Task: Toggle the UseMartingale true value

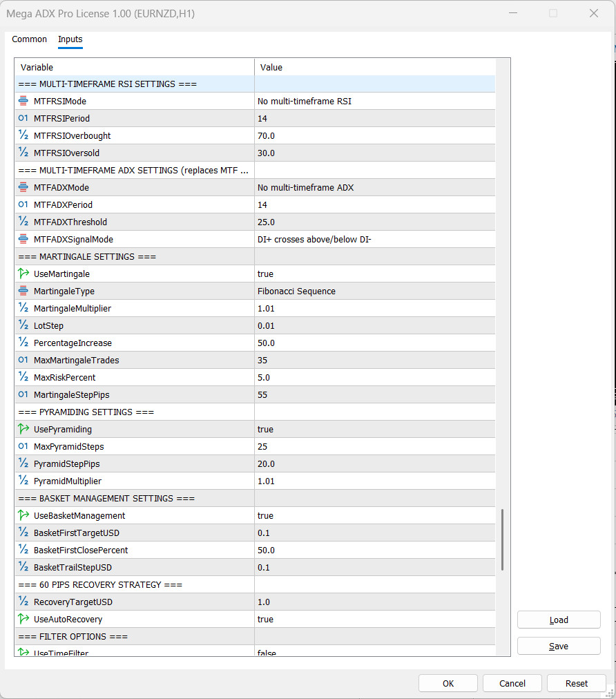Action: (374, 274)
